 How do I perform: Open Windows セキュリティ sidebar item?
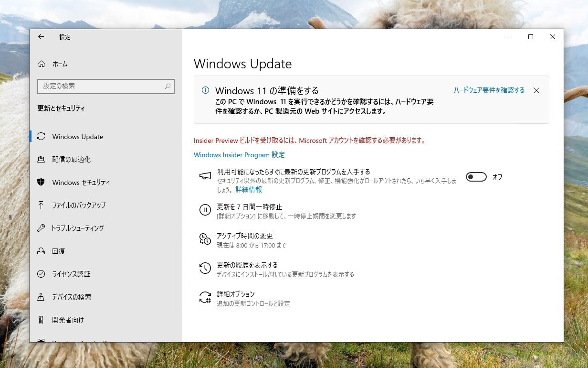point(105,183)
